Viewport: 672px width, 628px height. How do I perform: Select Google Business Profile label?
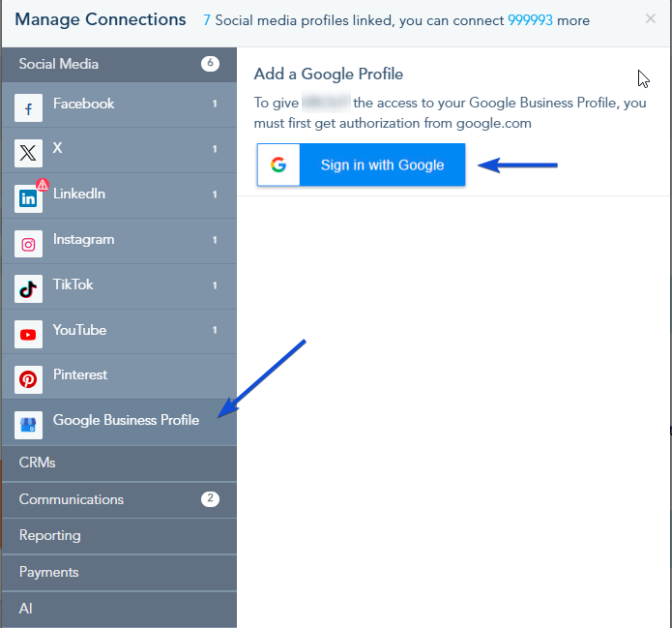point(126,420)
